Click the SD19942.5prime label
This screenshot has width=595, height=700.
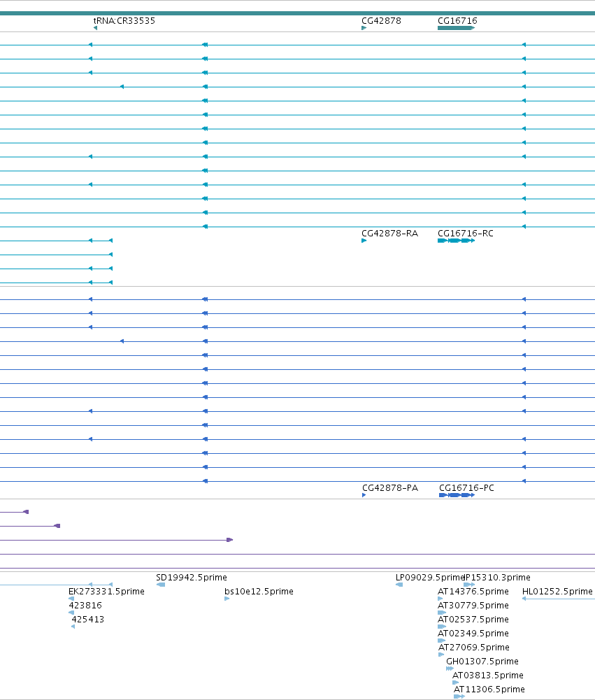(x=192, y=578)
